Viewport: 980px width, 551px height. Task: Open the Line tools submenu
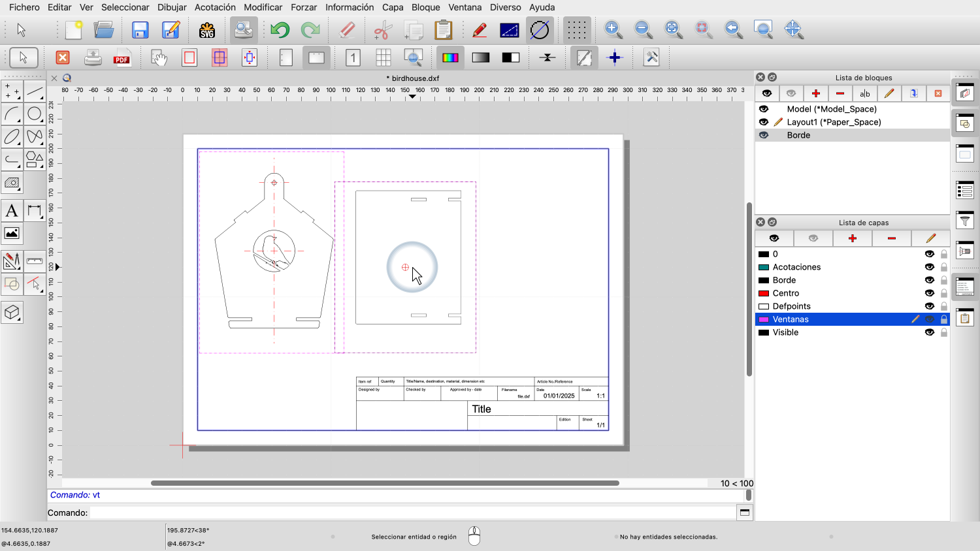click(x=35, y=91)
